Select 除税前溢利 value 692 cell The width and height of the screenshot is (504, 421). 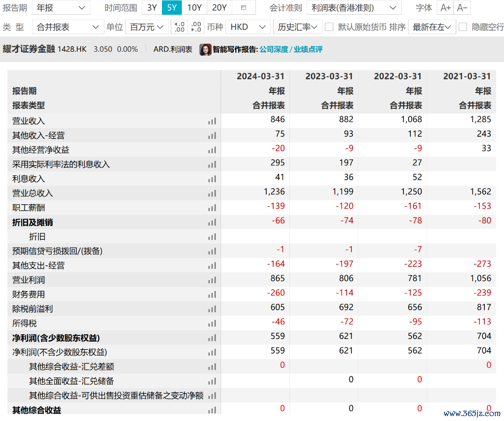coord(346,307)
